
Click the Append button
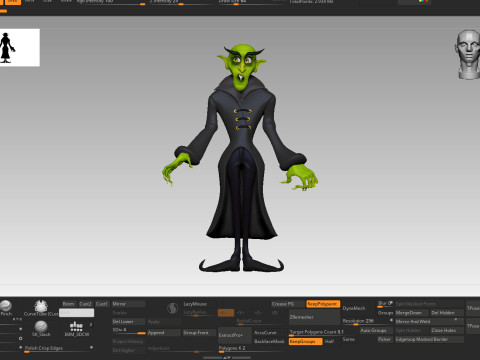[x=164, y=333]
